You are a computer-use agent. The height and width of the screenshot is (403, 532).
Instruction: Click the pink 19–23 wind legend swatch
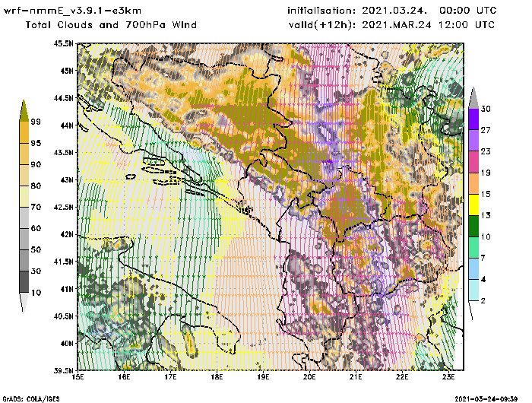473,162
